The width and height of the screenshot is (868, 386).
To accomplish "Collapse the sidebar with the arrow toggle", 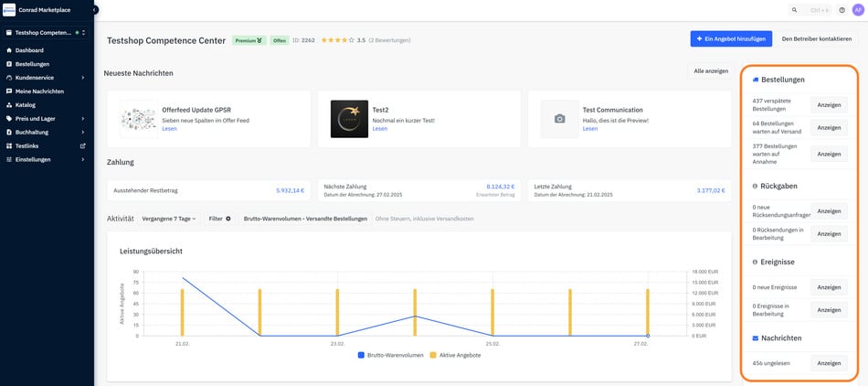I will [x=95, y=10].
